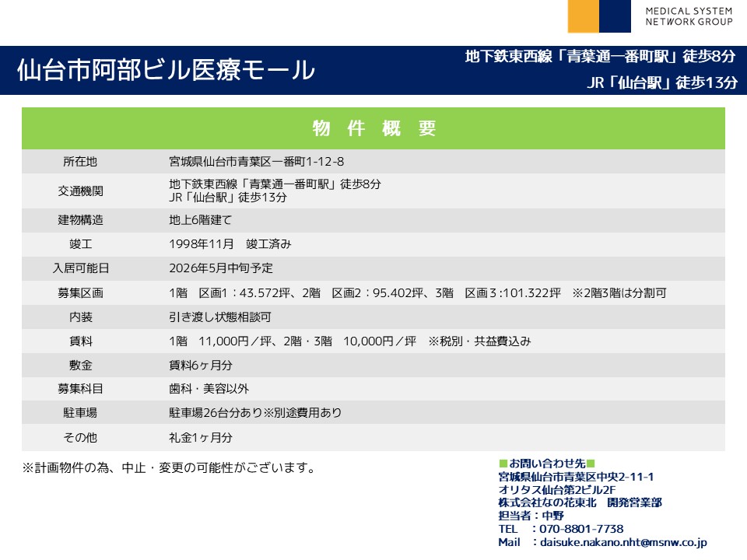Click the navy square in the logo
Screen dimensions: 747x560
pos(615,16)
